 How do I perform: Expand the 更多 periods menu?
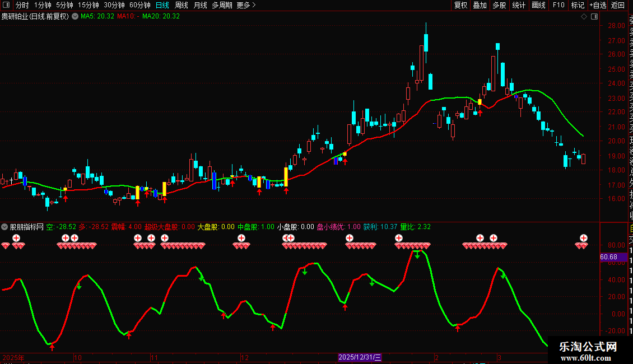point(246,5)
